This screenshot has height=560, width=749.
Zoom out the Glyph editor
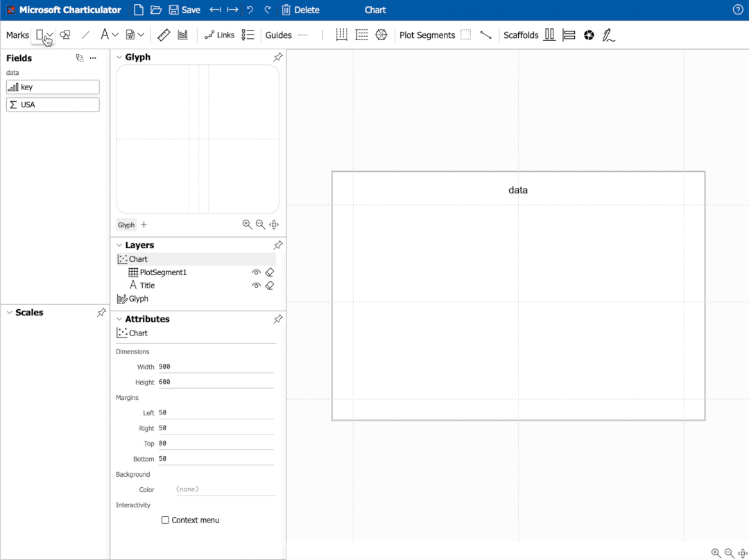[260, 225]
